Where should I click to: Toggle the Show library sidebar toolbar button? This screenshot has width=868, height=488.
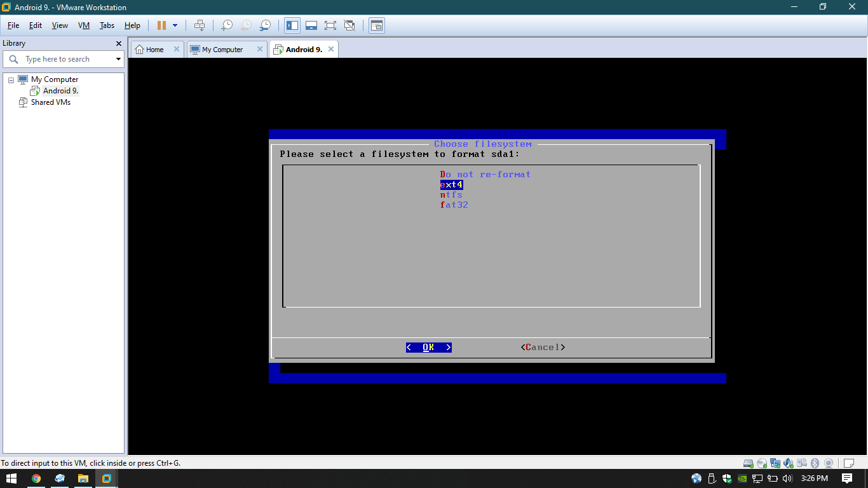[292, 25]
